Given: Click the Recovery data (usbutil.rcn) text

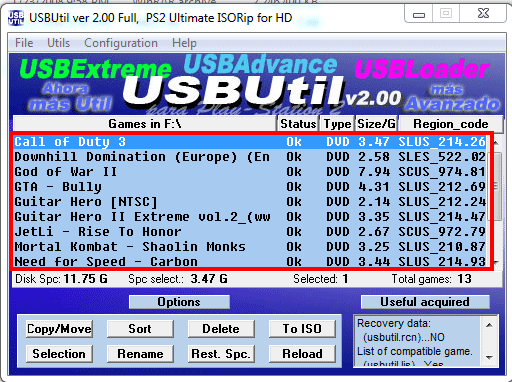Looking at the screenshot, I should 401,330.
